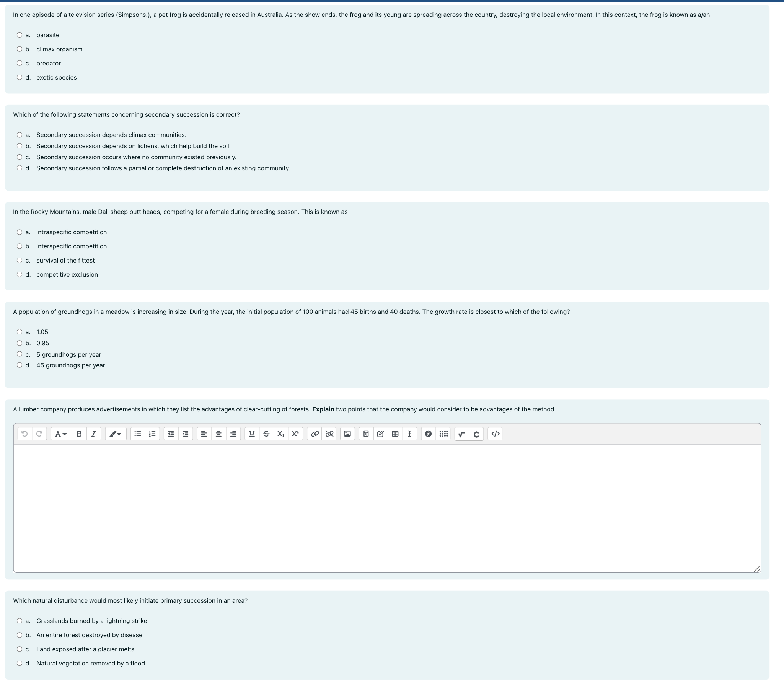Create an unordered bullet list

(138, 434)
